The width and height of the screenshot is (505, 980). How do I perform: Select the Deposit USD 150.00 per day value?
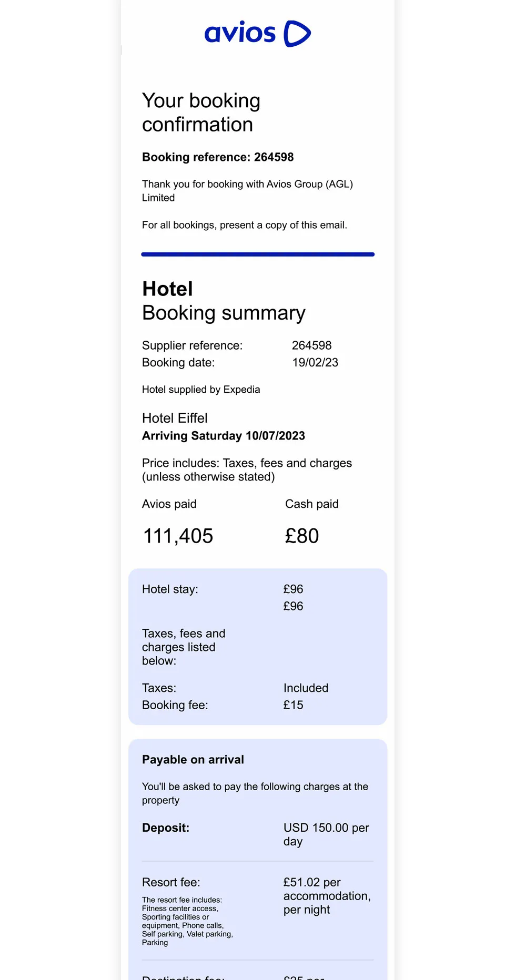326,834
